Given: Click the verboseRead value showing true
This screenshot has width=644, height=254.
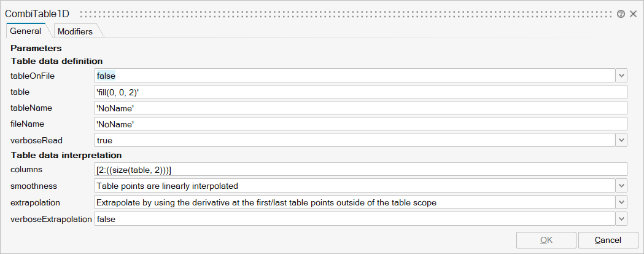Looking at the screenshot, I should coord(354,140).
